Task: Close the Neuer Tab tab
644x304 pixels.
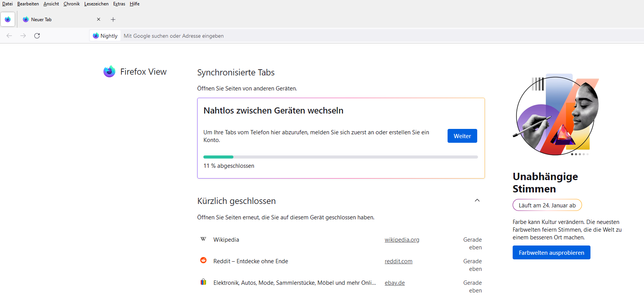Action: click(x=99, y=19)
